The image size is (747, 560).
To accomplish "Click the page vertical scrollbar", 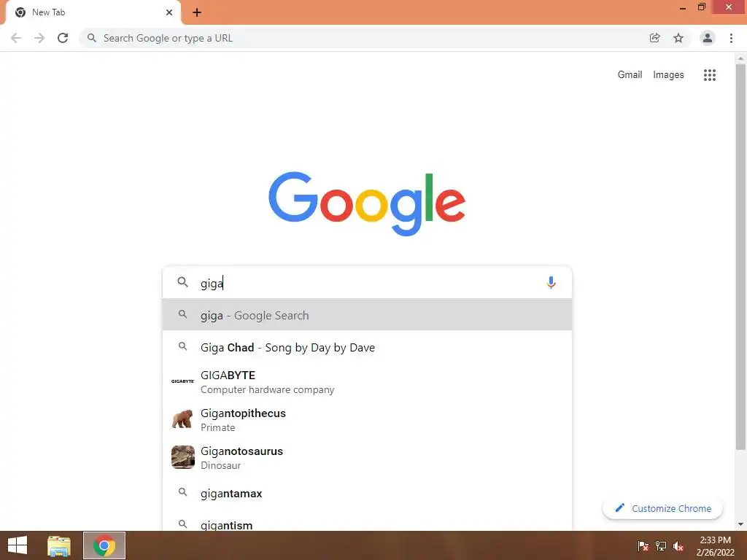I will (740, 256).
